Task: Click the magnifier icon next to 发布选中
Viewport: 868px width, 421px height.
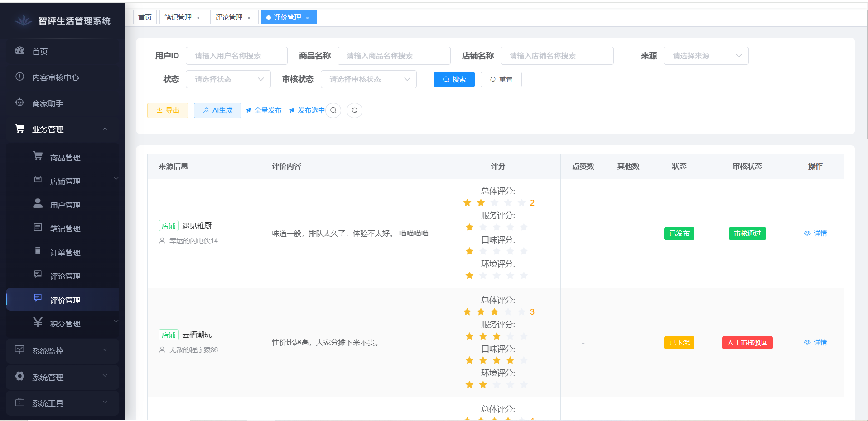Action: tap(333, 110)
